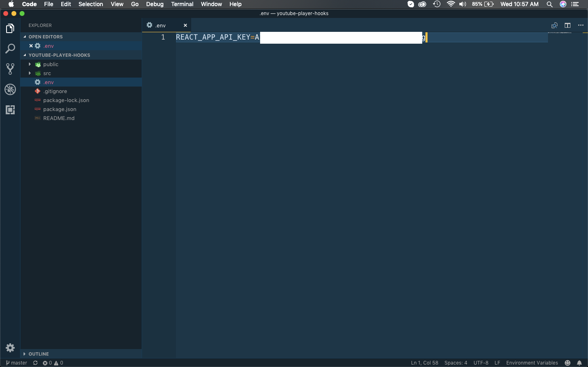The image size is (588, 367).
Task: Click Ln 1, Col 58 in status bar
Action: pos(425,363)
